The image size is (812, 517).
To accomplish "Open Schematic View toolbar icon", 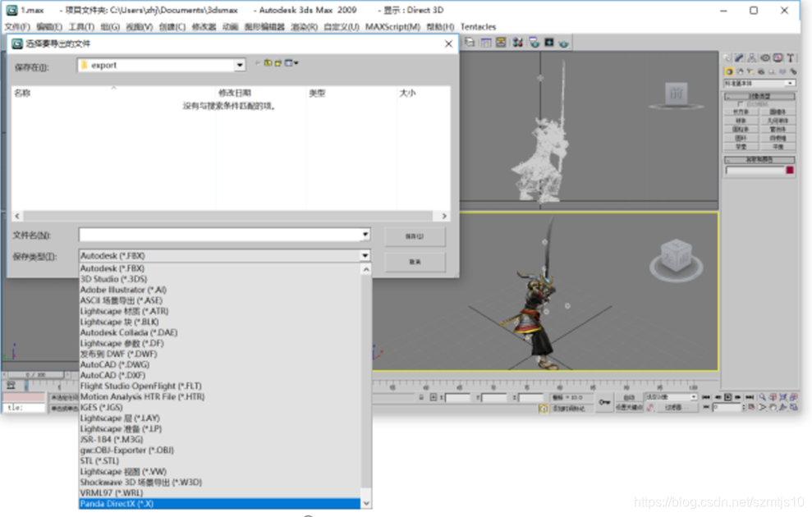I will pyautogui.click(x=501, y=43).
